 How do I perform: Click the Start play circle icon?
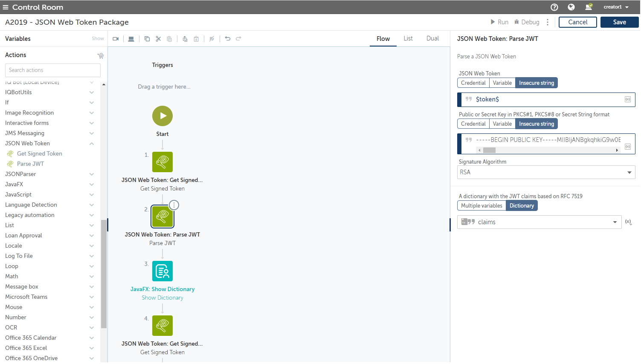(x=162, y=116)
